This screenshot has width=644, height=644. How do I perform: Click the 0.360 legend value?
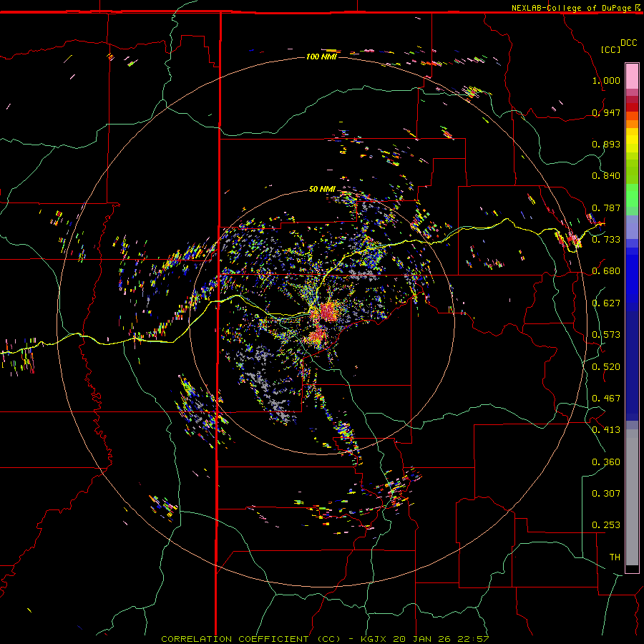pyautogui.click(x=606, y=462)
